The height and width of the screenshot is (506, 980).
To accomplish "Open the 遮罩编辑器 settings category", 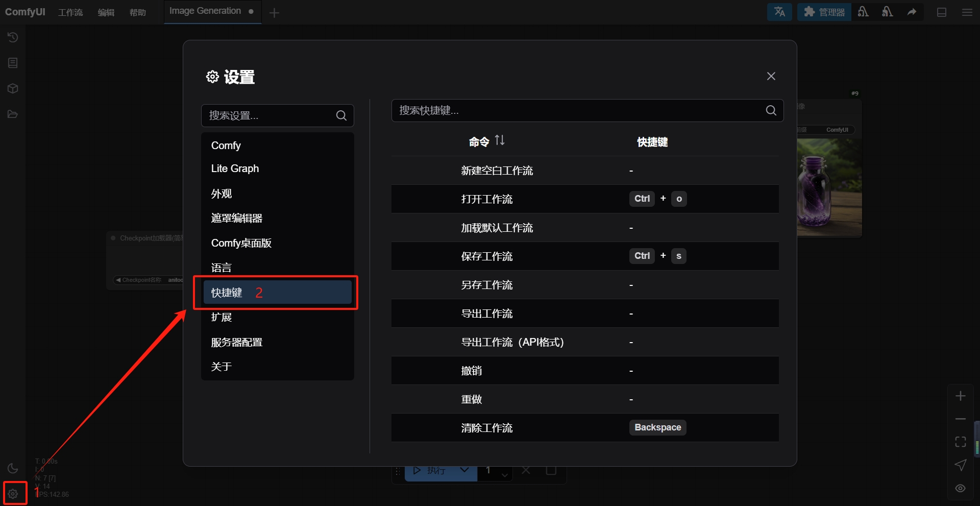I will [278, 218].
